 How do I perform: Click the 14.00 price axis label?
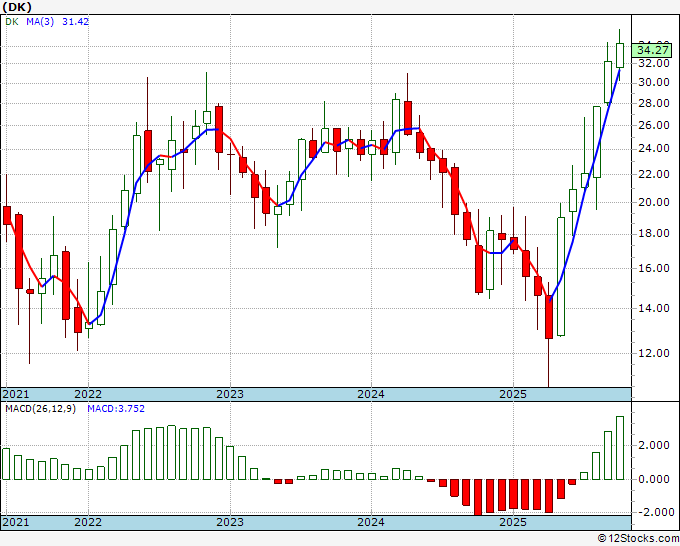(654, 308)
